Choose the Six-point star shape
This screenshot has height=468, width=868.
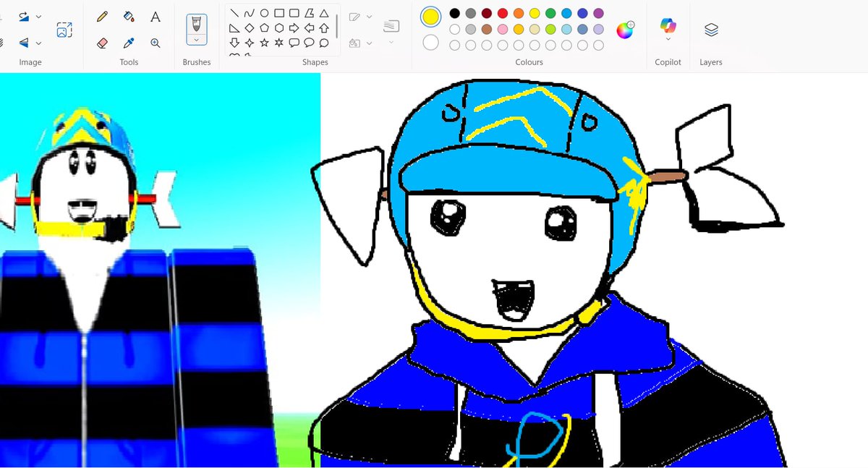(279, 43)
